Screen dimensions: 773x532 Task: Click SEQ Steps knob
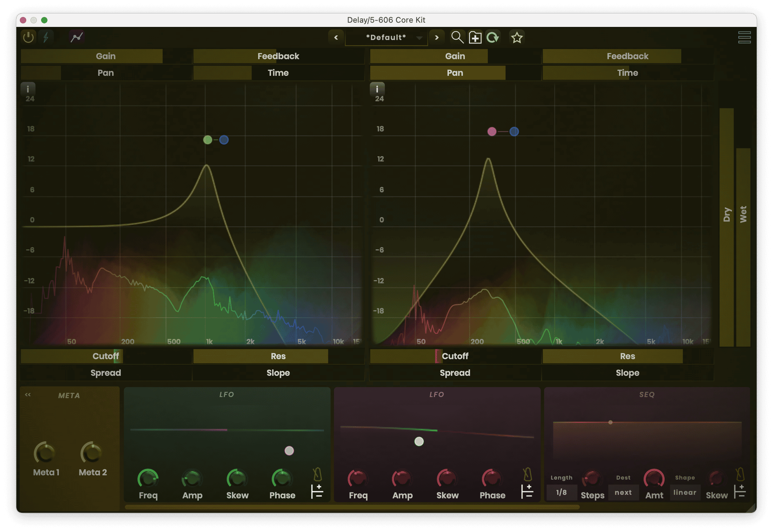click(592, 479)
